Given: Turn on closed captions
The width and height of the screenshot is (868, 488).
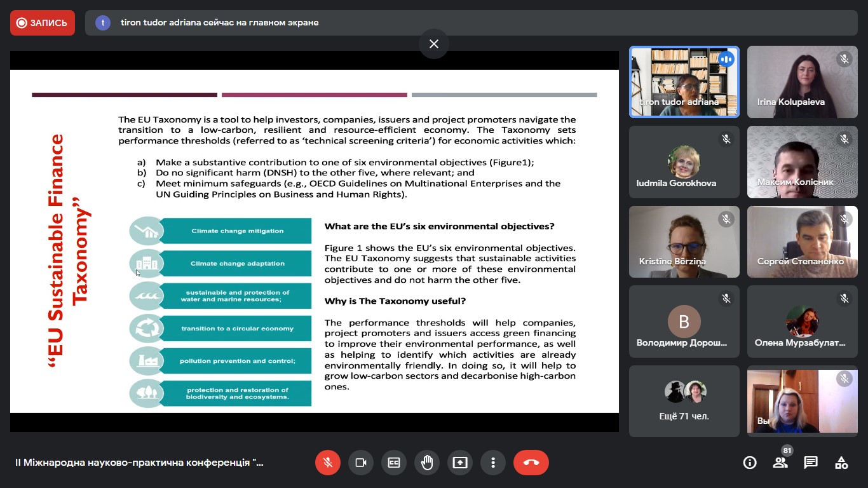Looking at the screenshot, I should click(x=394, y=463).
